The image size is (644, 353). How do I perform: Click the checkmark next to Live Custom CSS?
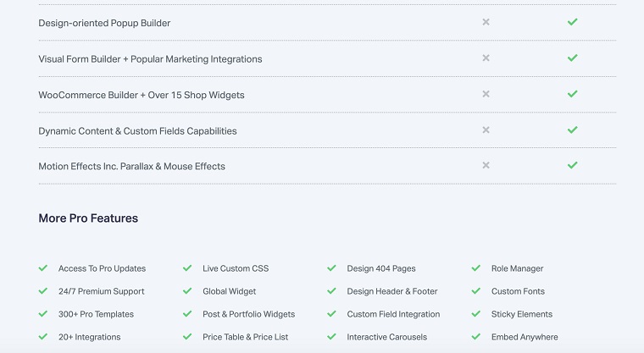(x=187, y=268)
